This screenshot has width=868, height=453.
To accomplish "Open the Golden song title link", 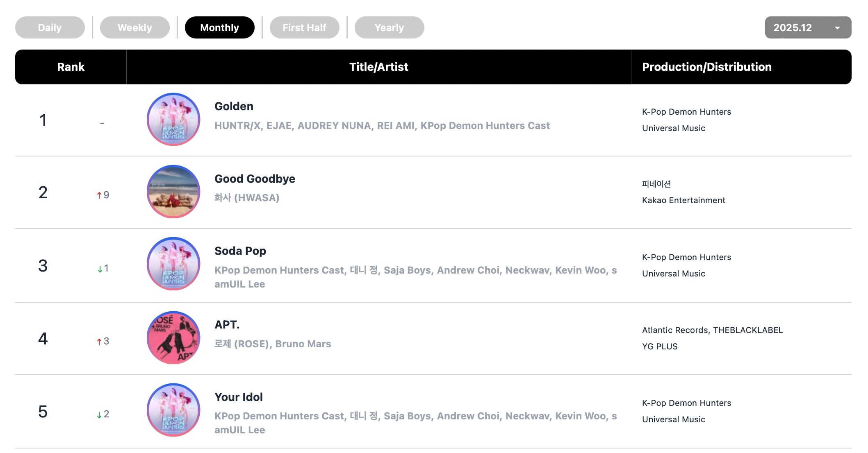I will point(234,106).
